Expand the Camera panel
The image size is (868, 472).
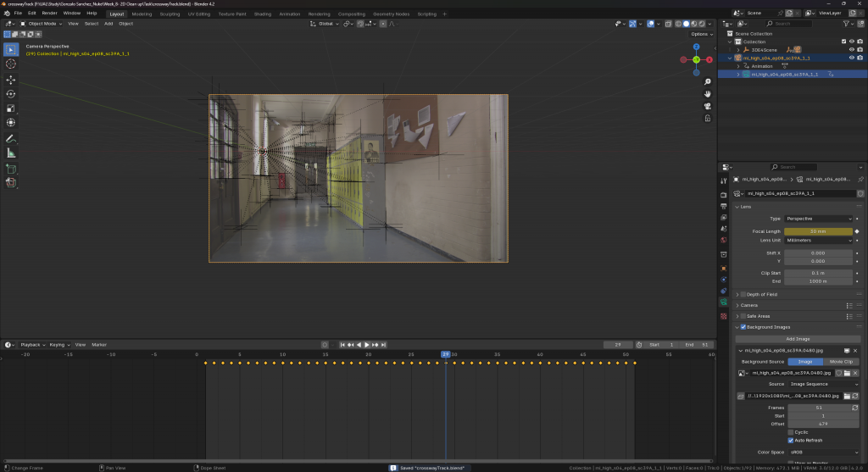coord(737,305)
